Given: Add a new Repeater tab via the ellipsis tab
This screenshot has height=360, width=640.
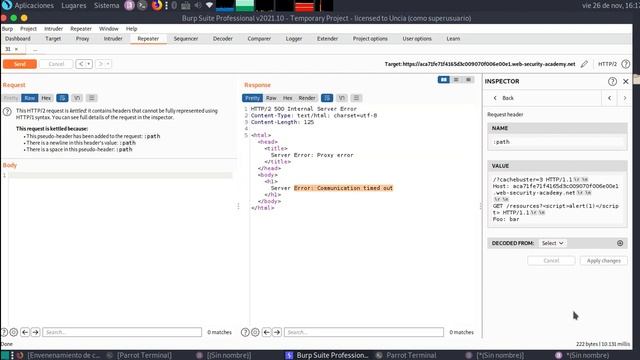Looking at the screenshot, I should click(35, 49).
